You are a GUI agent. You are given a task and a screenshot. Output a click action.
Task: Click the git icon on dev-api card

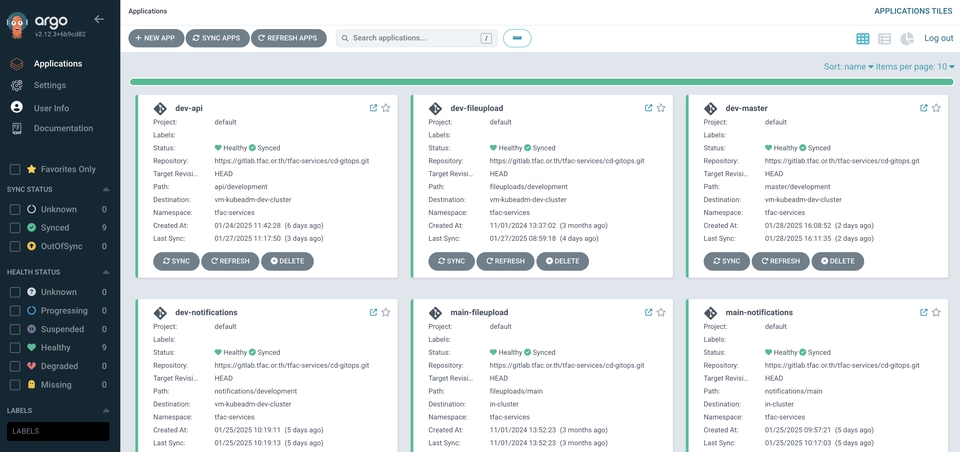[160, 109]
